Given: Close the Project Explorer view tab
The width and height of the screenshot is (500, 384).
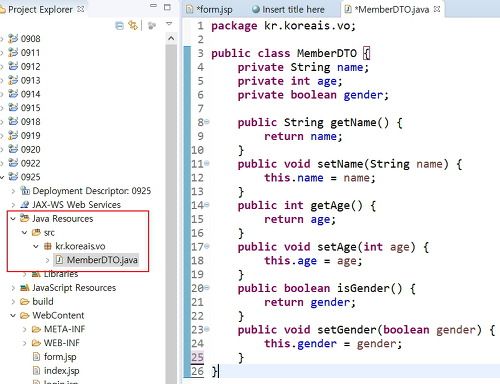Looking at the screenshot, I should click(x=80, y=9).
